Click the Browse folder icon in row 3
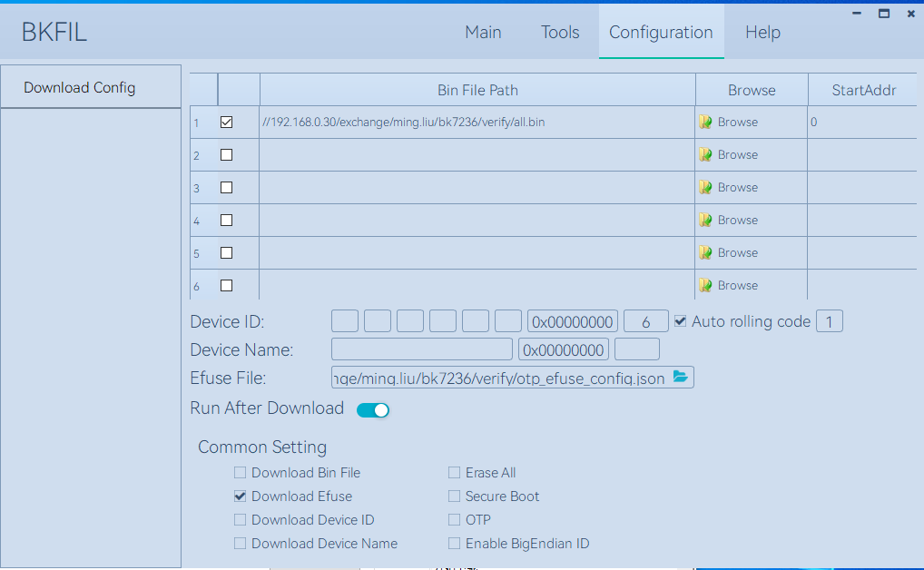 click(x=705, y=188)
